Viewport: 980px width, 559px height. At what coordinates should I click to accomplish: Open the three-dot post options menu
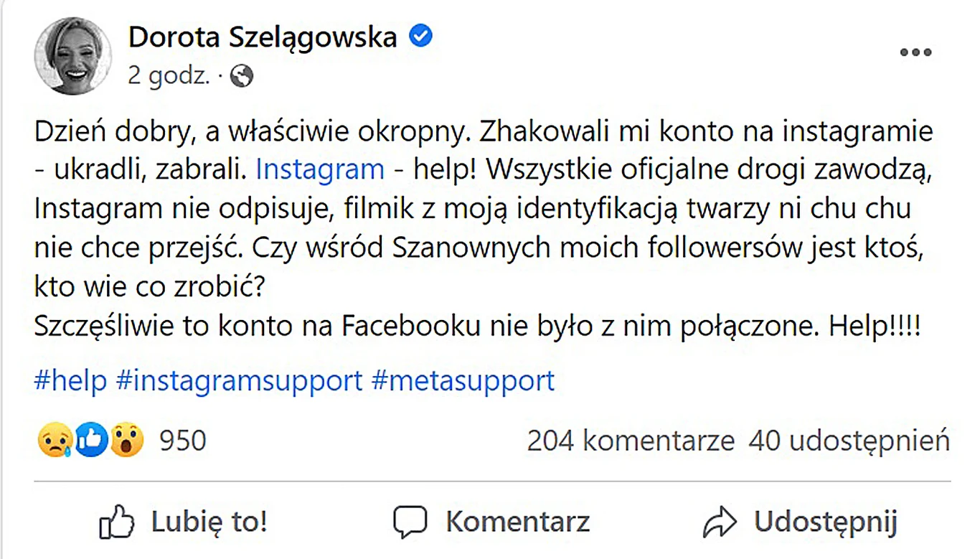pos(915,52)
